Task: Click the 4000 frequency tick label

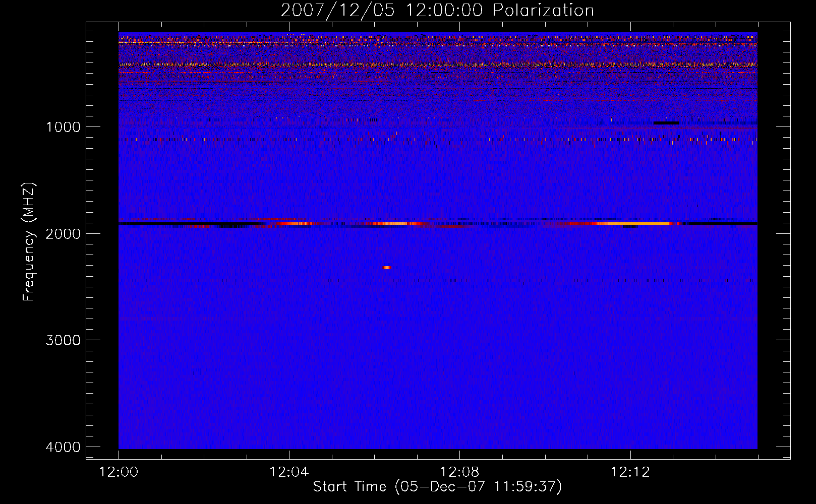Action: pos(63,447)
